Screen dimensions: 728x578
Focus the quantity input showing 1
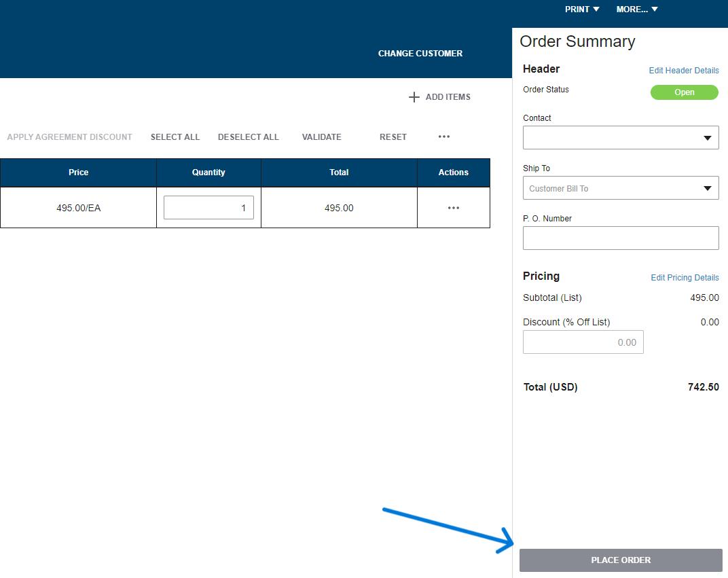[208, 208]
